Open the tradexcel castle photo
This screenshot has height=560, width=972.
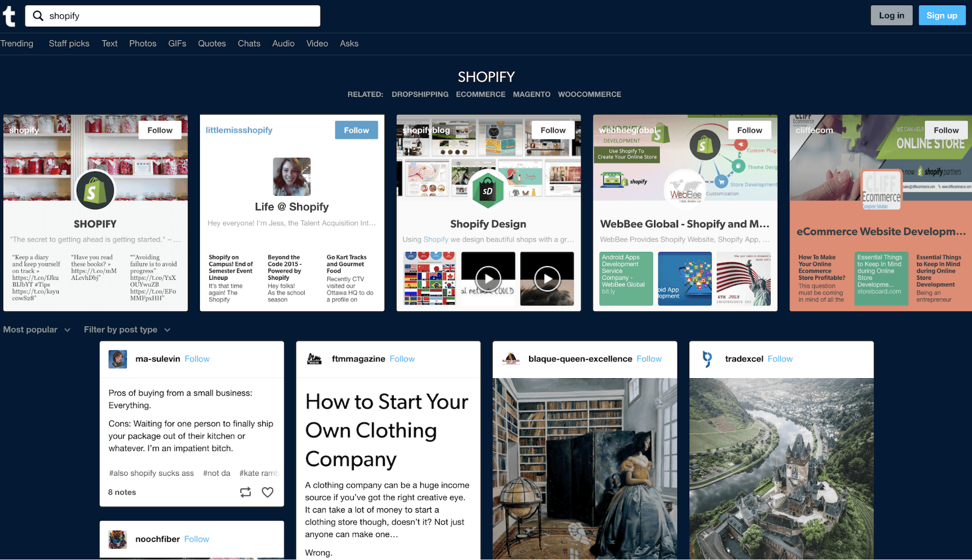[781, 469]
